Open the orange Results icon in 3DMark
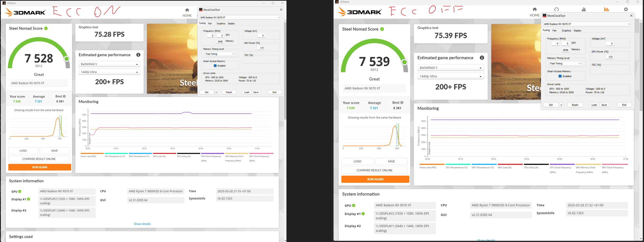 [x=606, y=9]
